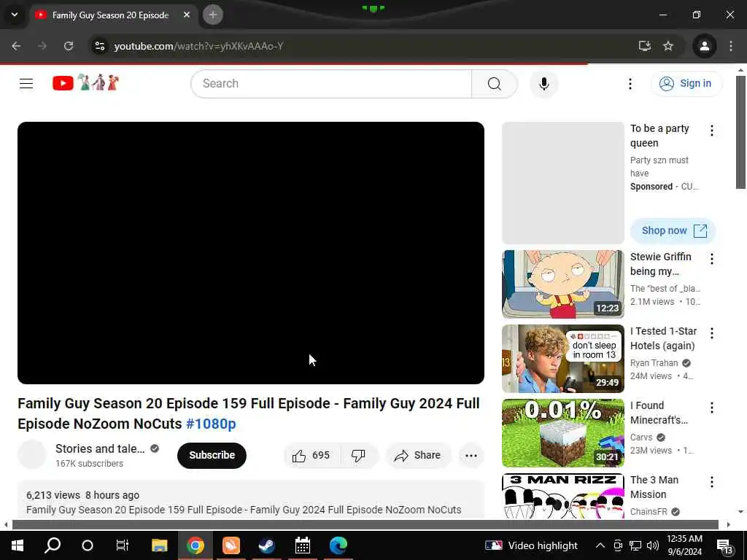Open the Stories and tales channel avatar
The image size is (747, 560).
click(32, 455)
